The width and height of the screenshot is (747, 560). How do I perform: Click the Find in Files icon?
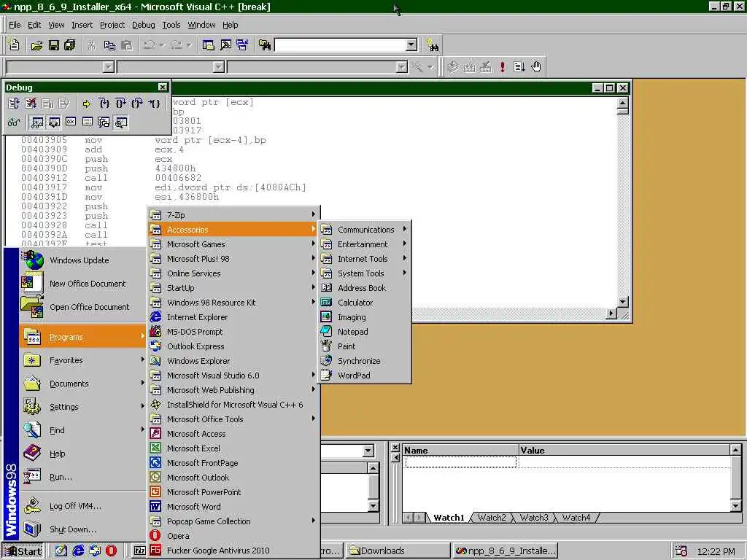coord(264,45)
